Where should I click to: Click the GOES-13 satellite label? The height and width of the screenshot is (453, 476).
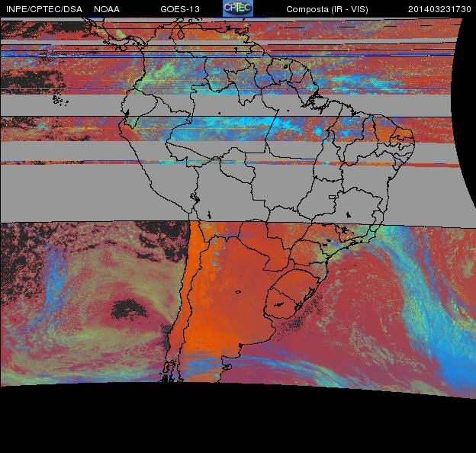pyautogui.click(x=180, y=9)
